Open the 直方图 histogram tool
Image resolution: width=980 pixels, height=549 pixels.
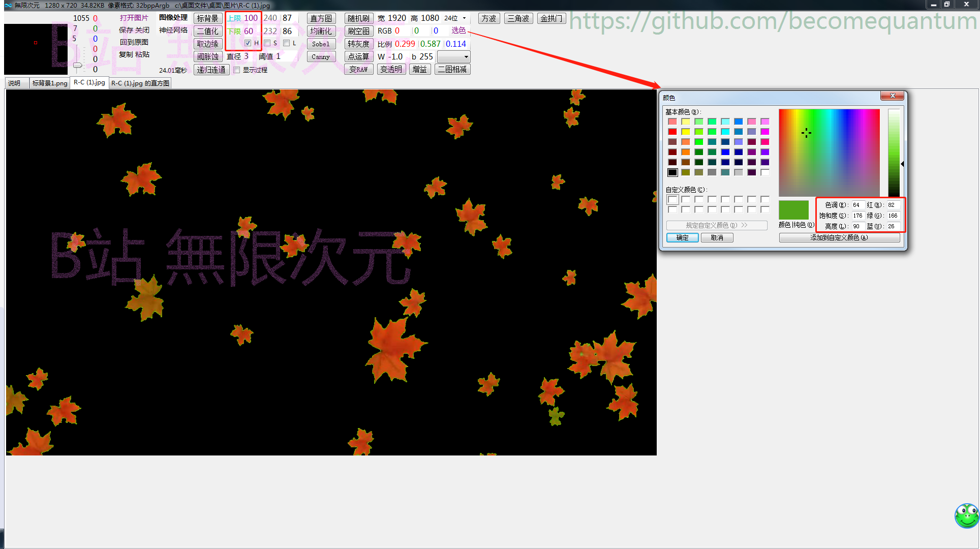pos(321,18)
